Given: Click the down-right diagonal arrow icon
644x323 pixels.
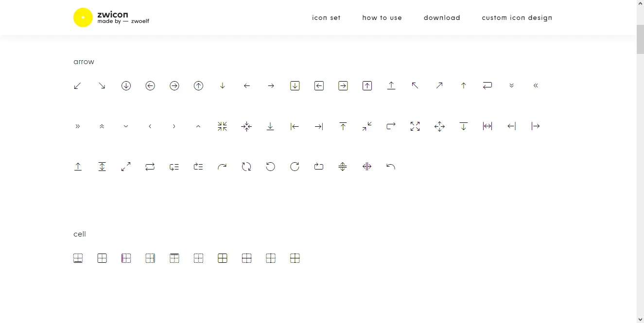Looking at the screenshot, I should coord(102,86).
